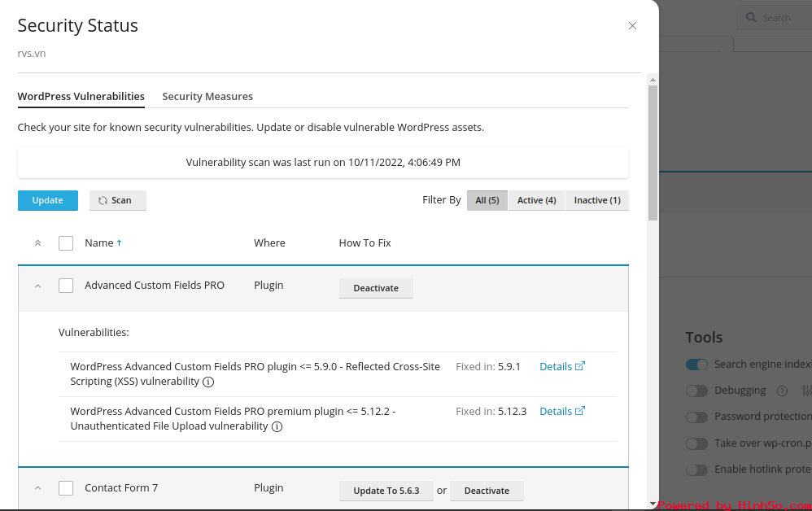Click the dialog's vertical scrollbar thumb
Screen dimensions: 812x511
tap(653, 153)
